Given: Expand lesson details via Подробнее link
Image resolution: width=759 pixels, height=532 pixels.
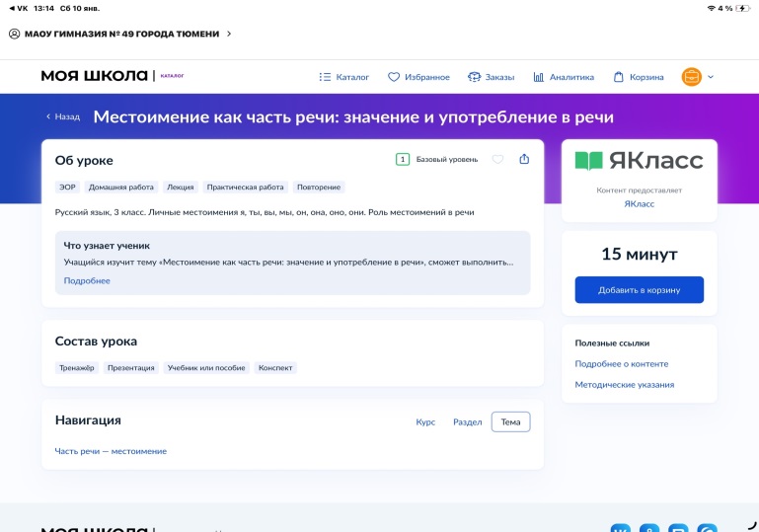Looking at the screenshot, I should (87, 280).
